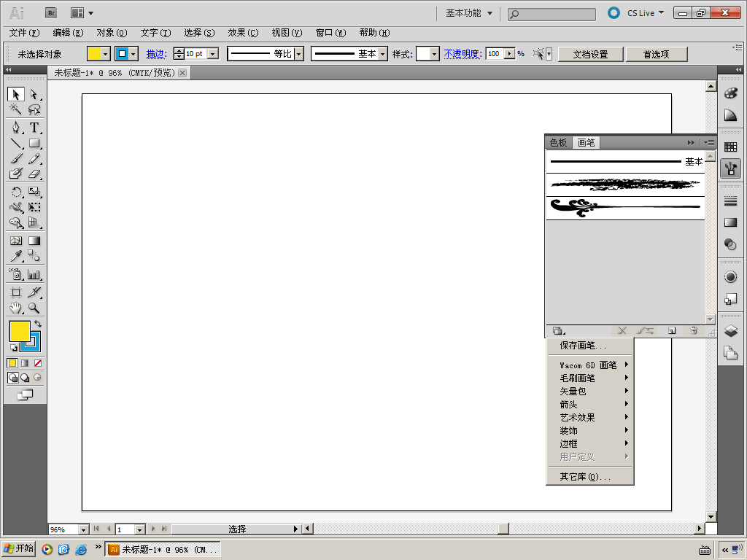
Task: Open the stroke color dropdown in control bar
Action: coord(133,54)
